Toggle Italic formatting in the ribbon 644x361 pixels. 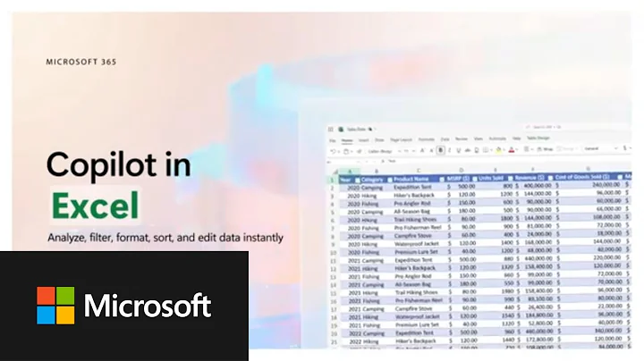tap(449, 150)
